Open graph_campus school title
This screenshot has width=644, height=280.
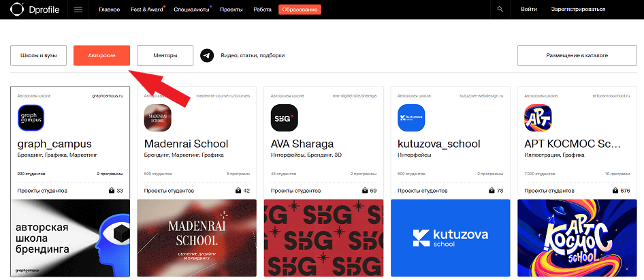click(54, 144)
